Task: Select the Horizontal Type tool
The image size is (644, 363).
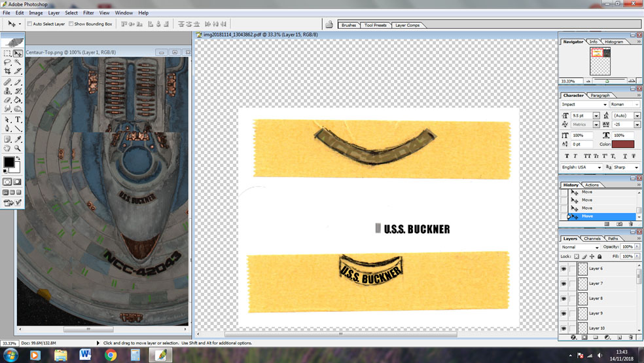Action: (18, 120)
